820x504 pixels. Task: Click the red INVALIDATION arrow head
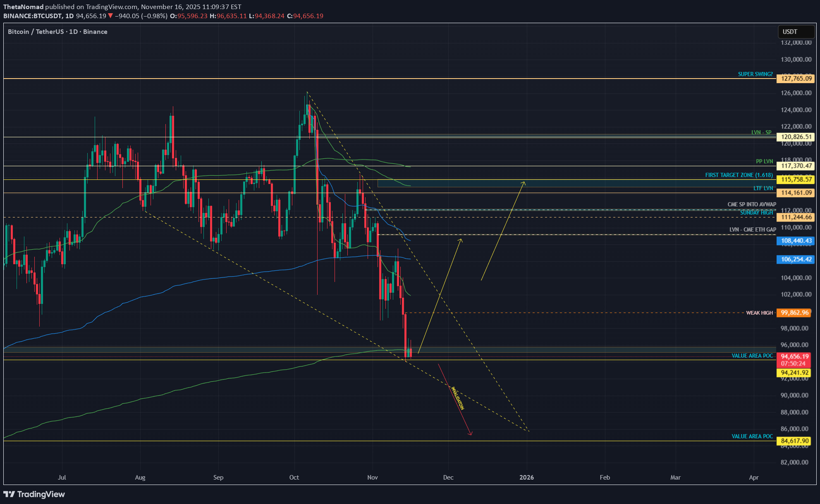(x=471, y=433)
